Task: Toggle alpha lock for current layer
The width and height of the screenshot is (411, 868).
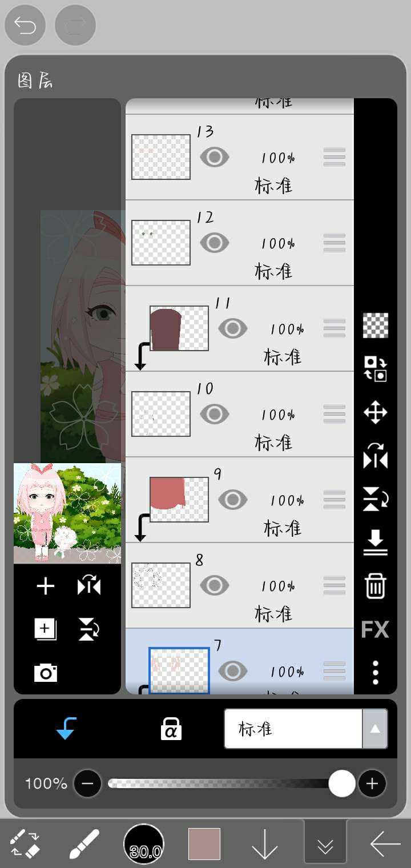Action: pyautogui.click(x=171, y=729)
